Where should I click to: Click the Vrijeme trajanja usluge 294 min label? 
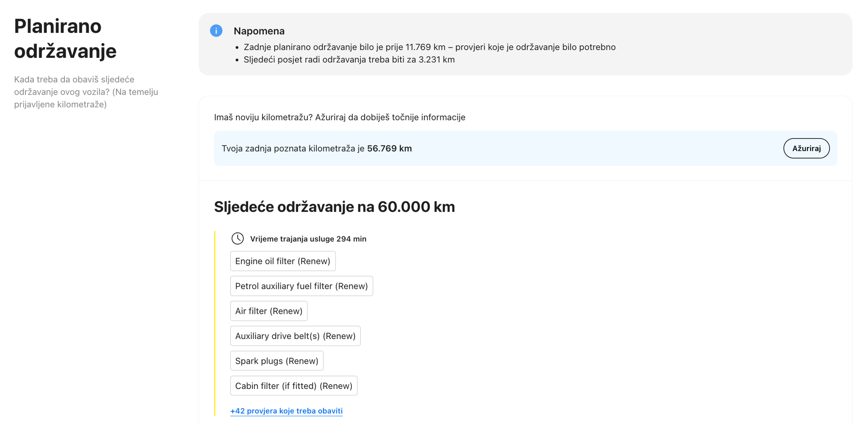point(308,239)
